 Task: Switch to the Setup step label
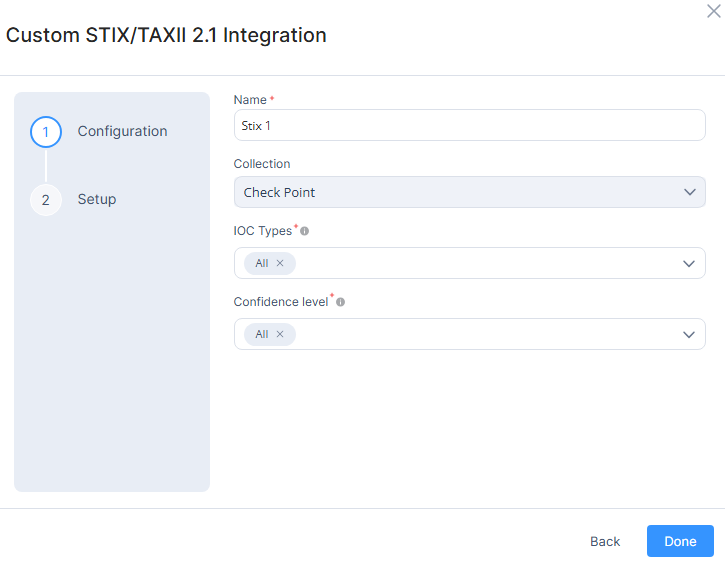tap(97, 200)
